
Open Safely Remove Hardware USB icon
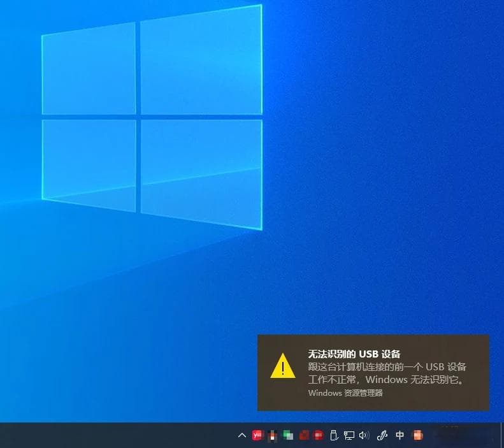(334, 435)
